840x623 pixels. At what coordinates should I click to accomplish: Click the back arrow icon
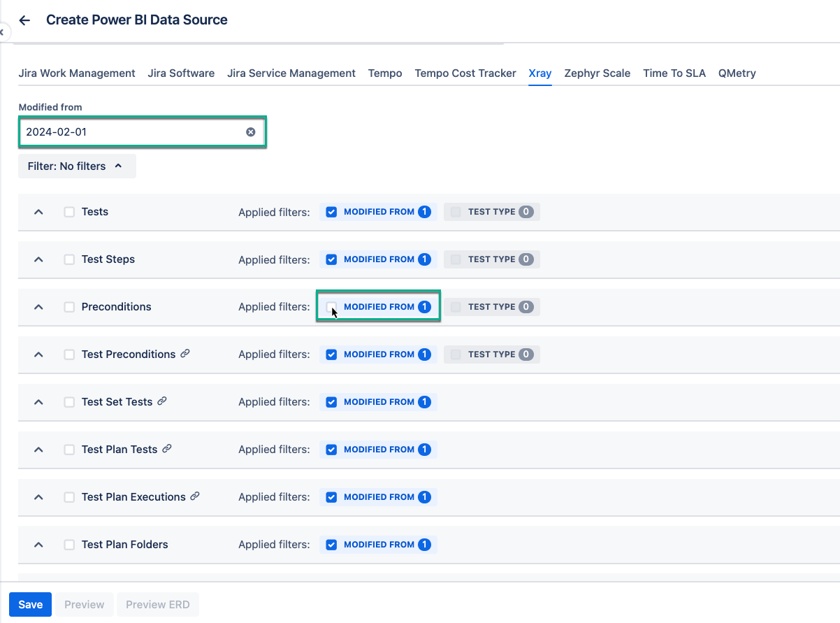[24, 20]
